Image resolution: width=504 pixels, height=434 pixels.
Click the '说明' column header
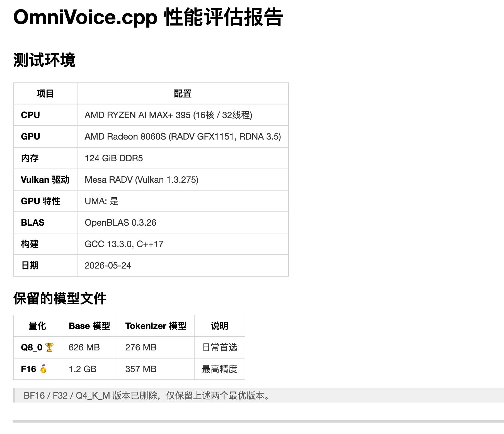219,326
